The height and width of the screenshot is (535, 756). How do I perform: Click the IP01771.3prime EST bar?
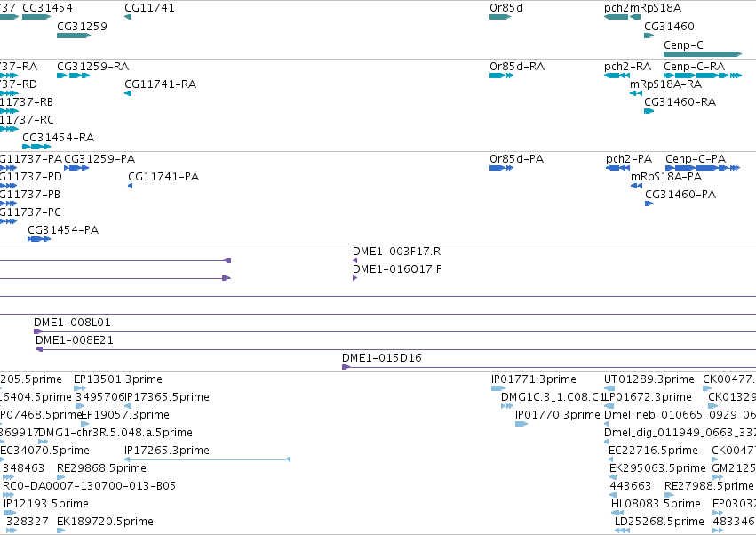[x=498, y=388]
